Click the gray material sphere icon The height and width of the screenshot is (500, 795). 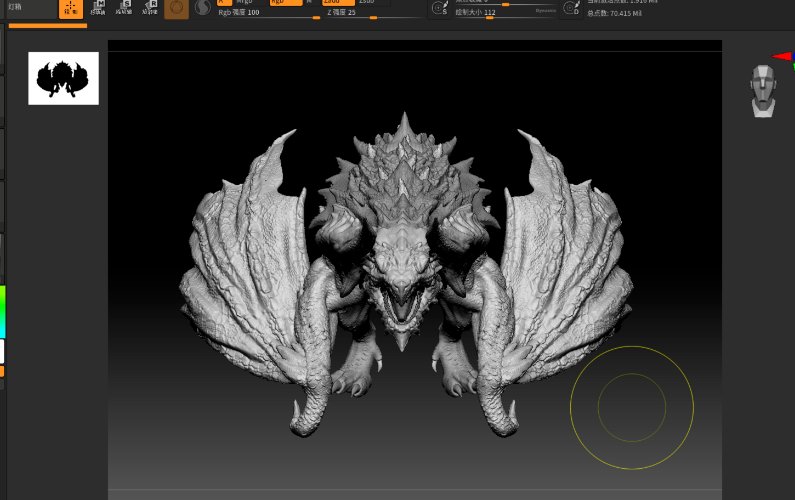(203, 8)
